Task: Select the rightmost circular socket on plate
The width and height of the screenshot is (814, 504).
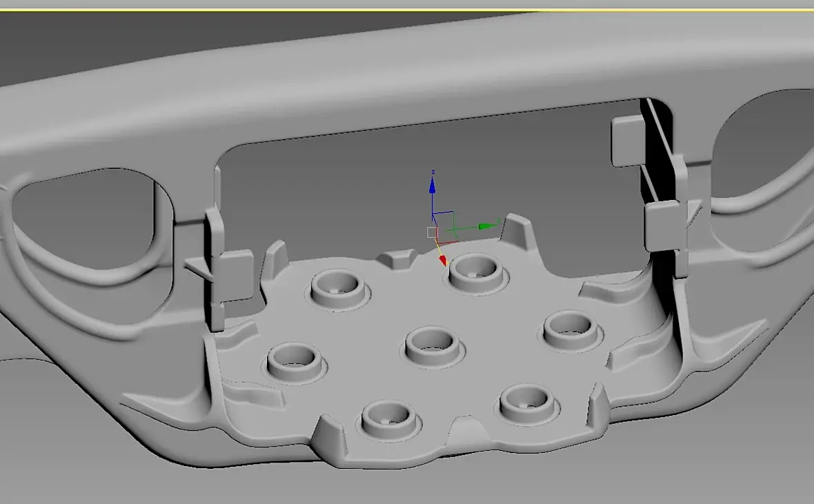Action: (571, 329)
